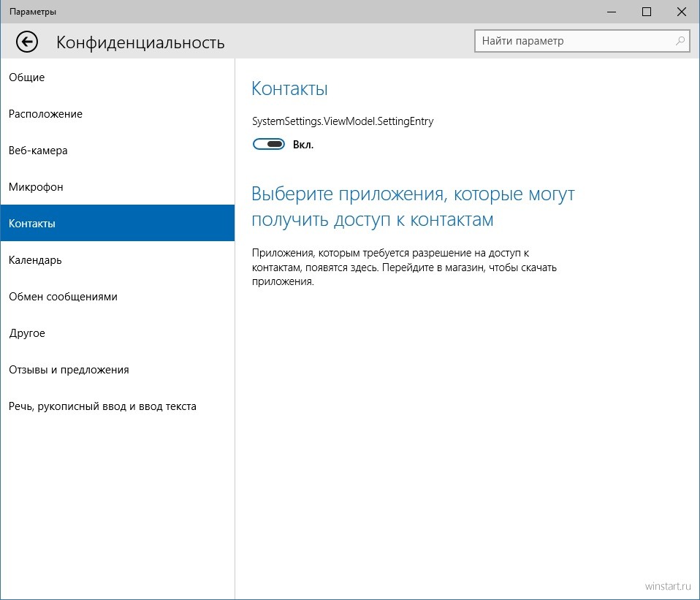Click the SystemSettings.ViewModel.SettingEntry label

tap(342, 121)
